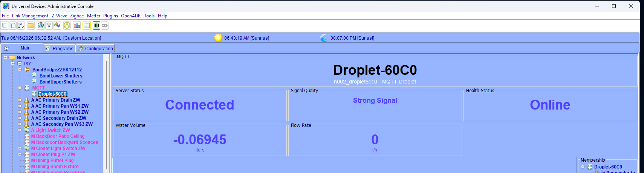644x173 pixels.
Task: Expand A AC Seconday Pan WS3 ZW node
Action: [20, 124]
